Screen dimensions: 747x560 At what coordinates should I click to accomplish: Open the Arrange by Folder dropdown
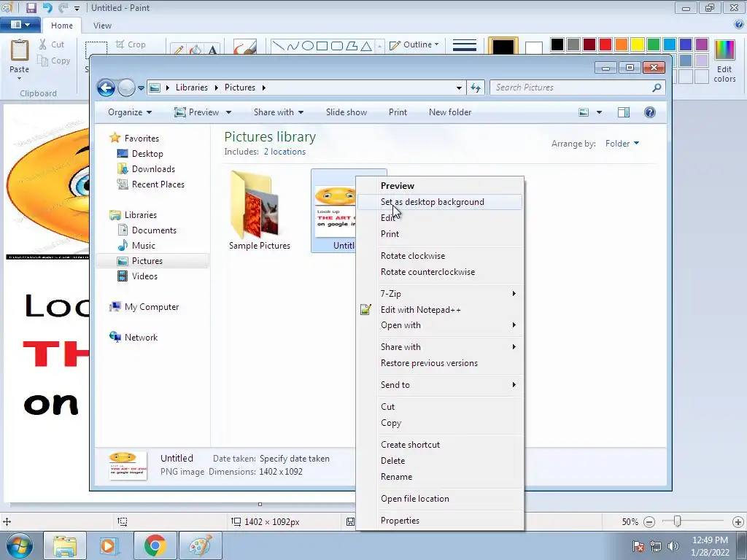622,144
